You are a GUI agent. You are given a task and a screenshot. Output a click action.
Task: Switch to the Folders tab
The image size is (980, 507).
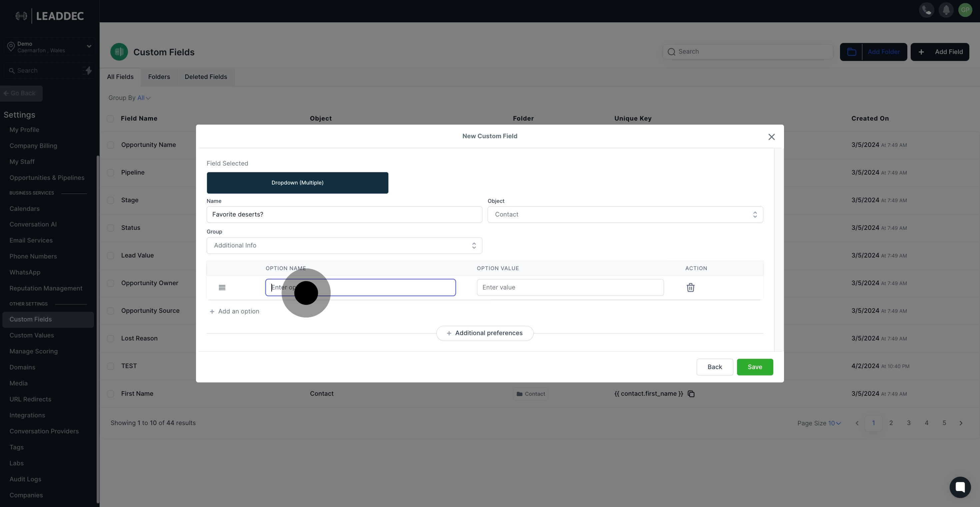pos(159,77)
